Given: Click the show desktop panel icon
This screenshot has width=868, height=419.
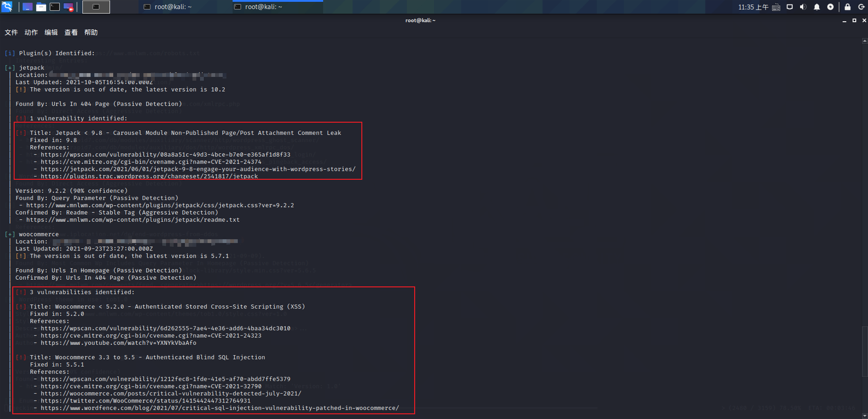Looking at the screenshot, I should pyautogui.click(x=27, y=7).
